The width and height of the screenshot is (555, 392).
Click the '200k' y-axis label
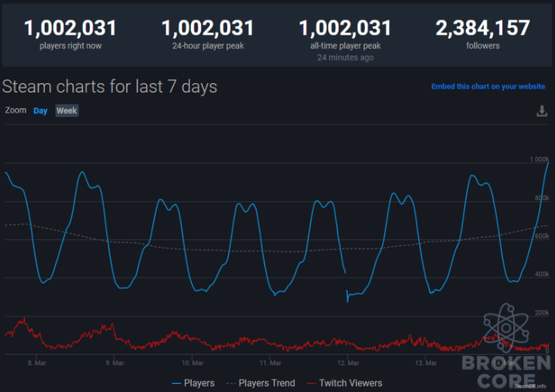pyautogui.click(x=542, y=313)
